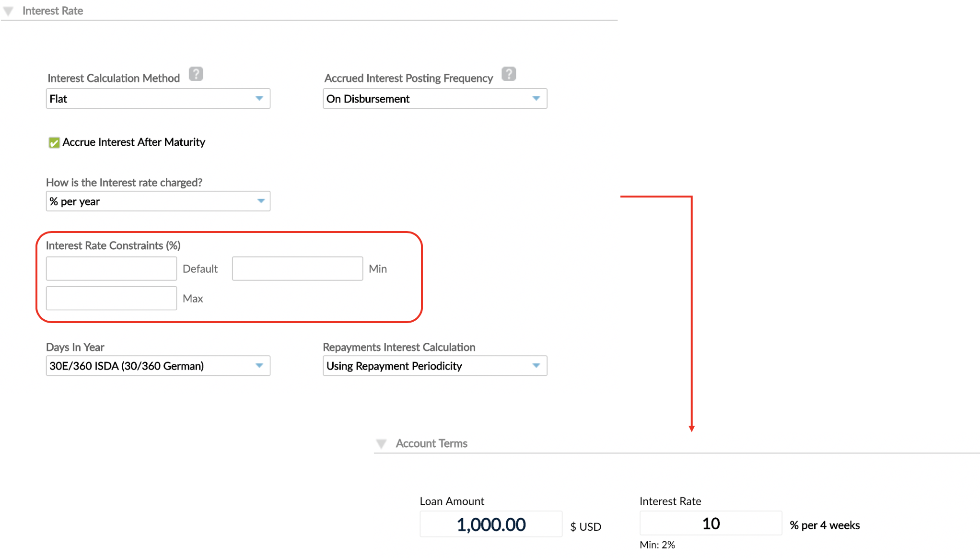Image resolution: width=980 pixels, height=558 pixels.
Task: Open the interest rate charging frequency dropdown
Action: [260, 201]
